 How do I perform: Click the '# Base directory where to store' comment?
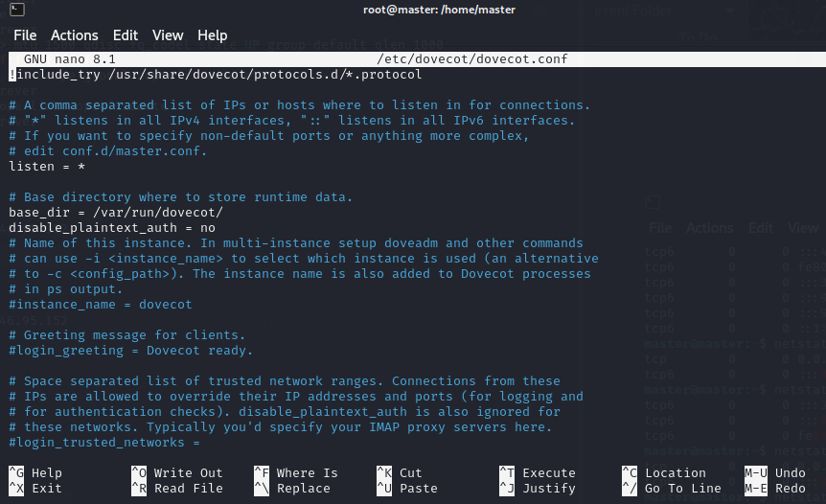181,197
